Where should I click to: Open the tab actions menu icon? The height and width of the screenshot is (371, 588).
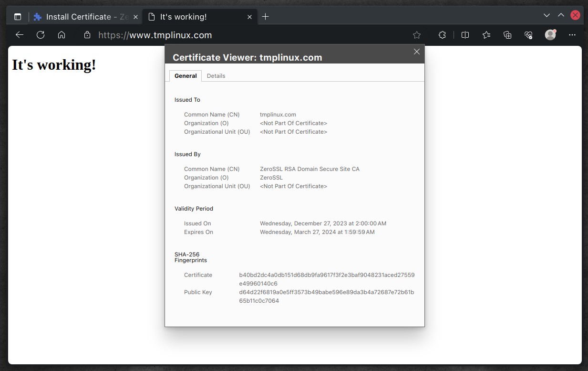point(18,17)
